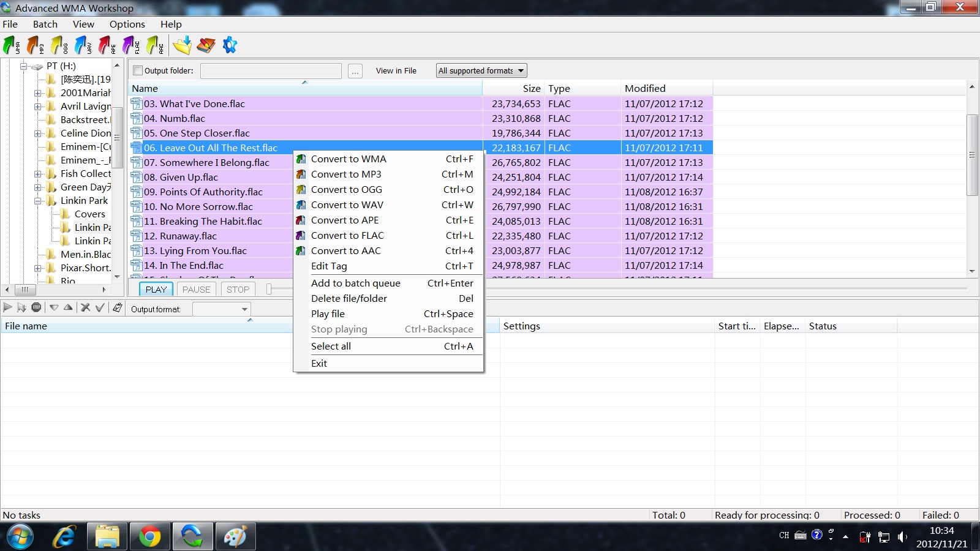Click the Convert to WMA icon in context menu

pyautogui.click(x=301, y=159)
